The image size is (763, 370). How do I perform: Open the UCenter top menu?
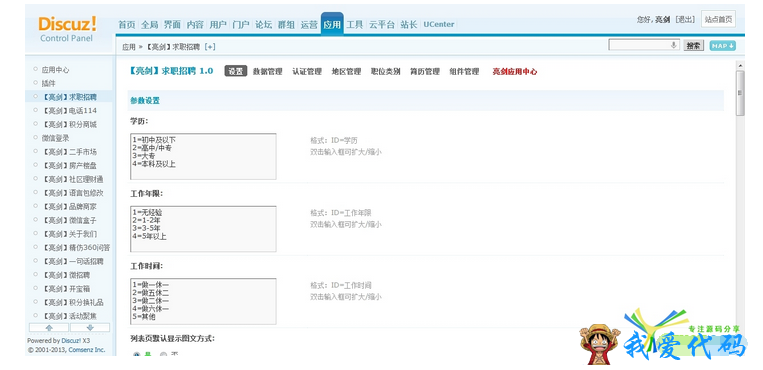[439, 24]
